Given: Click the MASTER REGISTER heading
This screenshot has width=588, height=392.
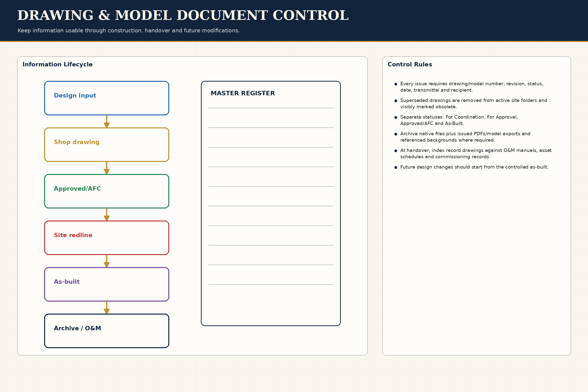Looking at the screenshot, I should 243,93.
